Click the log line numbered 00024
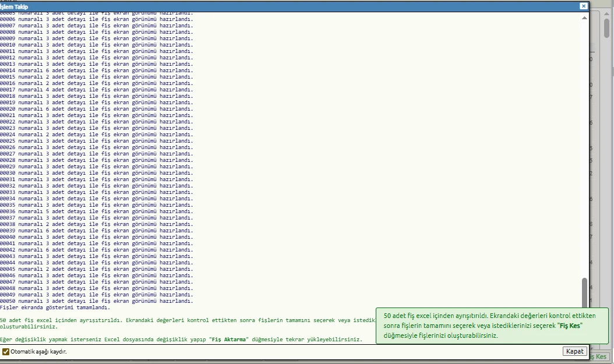The width and height of the screenshot is (614, 364). (x=96, y=135)
